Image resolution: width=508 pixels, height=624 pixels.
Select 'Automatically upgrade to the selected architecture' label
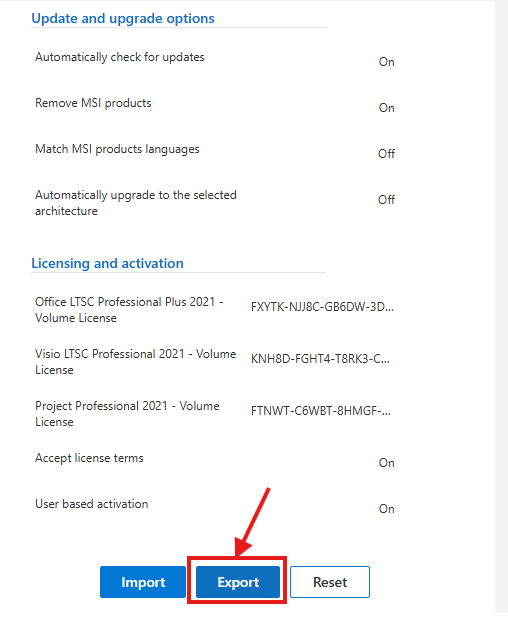pos(136,203)
